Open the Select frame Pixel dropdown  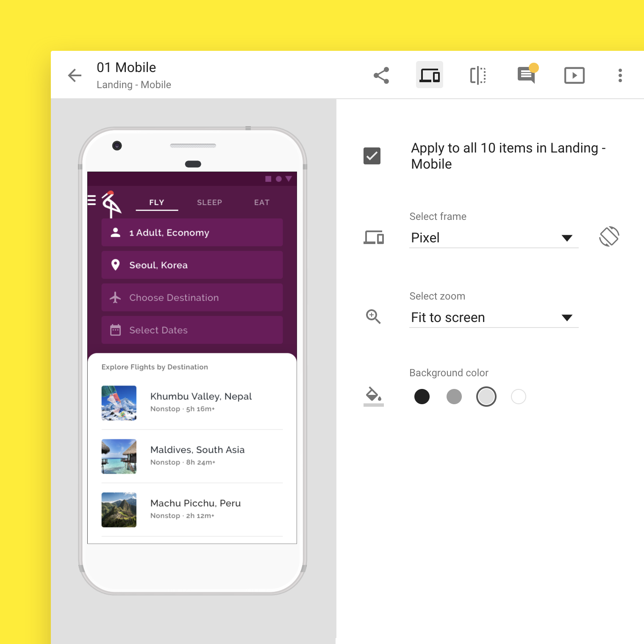point(494,238)
